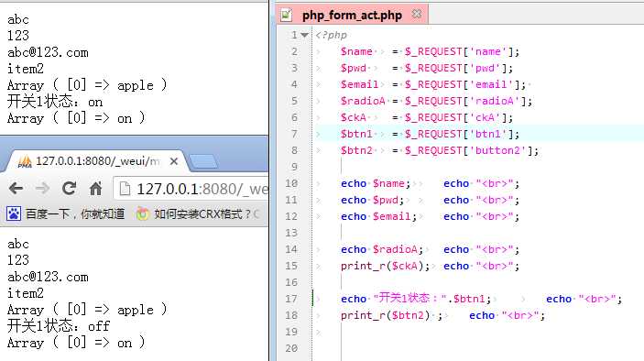Click the "开关1状态：" string on line 17
The image size is (644, 361).
coord(409,298)
